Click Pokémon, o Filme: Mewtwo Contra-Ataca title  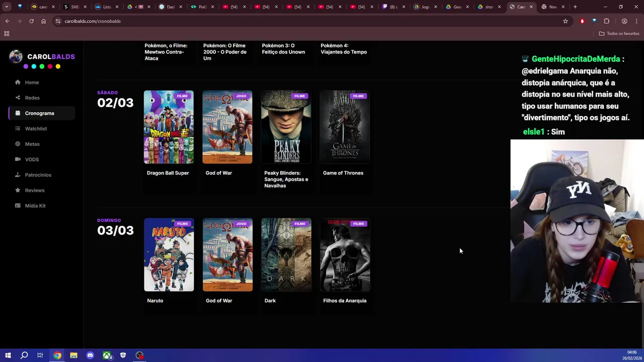pyautogui.click(x=166, y=52)
